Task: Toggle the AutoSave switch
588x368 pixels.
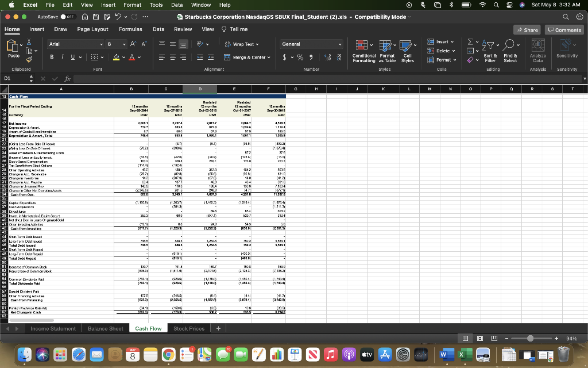Action: (68, 17)
